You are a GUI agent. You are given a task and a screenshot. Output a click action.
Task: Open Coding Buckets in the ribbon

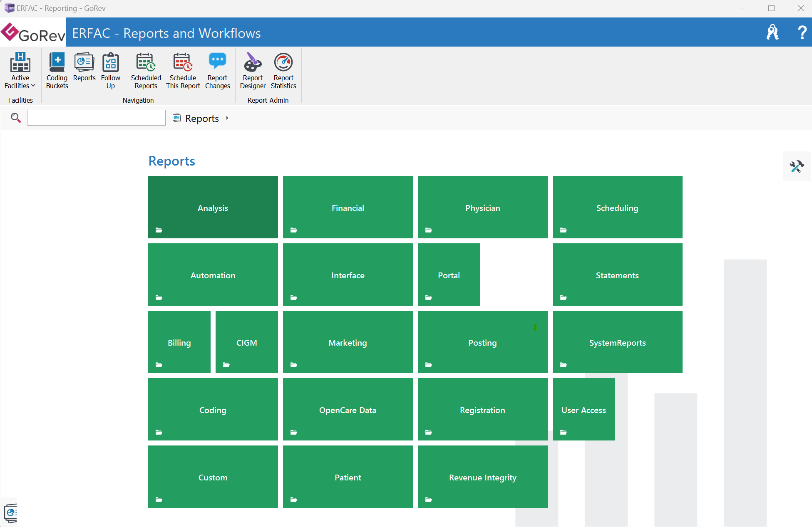(57, 70)
